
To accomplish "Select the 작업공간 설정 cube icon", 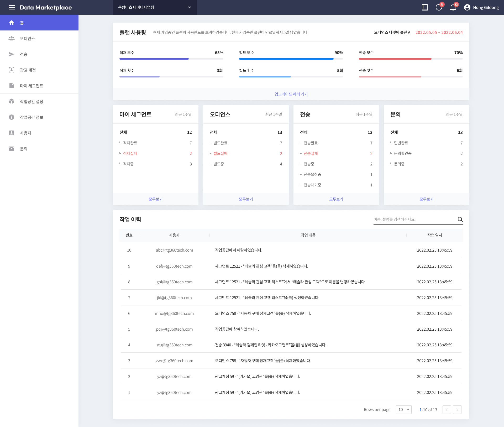I will click(12, 101).
